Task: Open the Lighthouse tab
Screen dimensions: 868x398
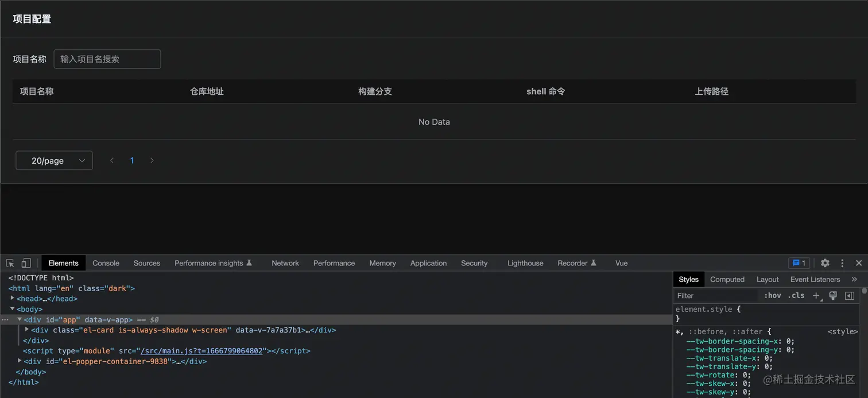Action: click(525, 263)
